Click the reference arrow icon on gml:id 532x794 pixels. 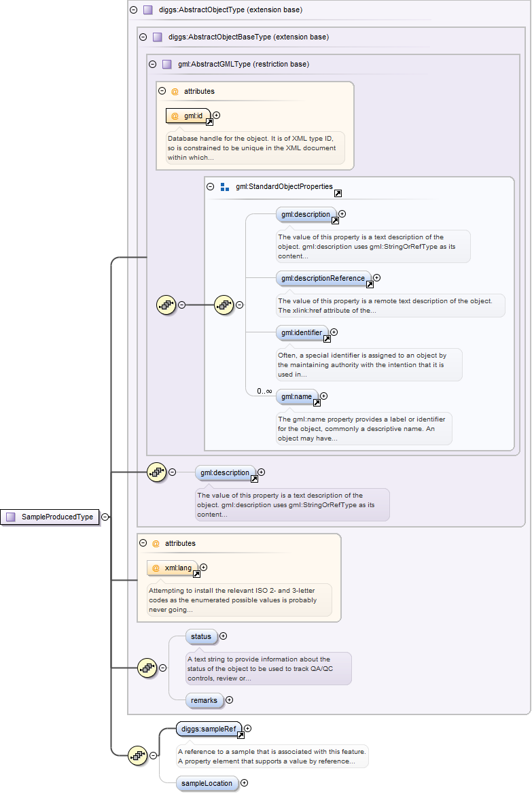tap(209, 122)
